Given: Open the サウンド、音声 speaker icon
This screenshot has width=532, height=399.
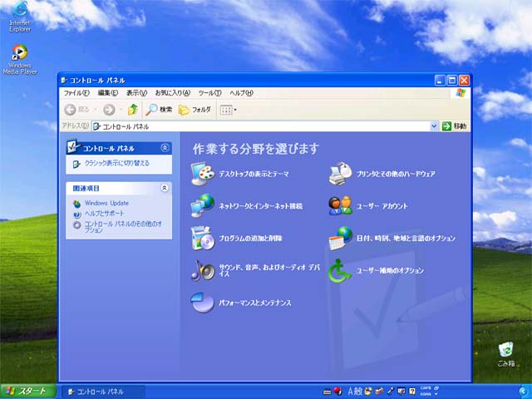Looking at the screenshot, I should point(203,270).
